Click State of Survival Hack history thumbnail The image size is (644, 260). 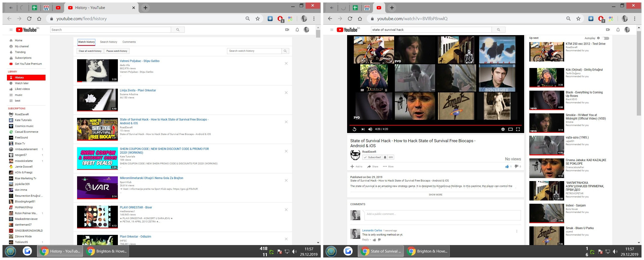coord(97,129)
